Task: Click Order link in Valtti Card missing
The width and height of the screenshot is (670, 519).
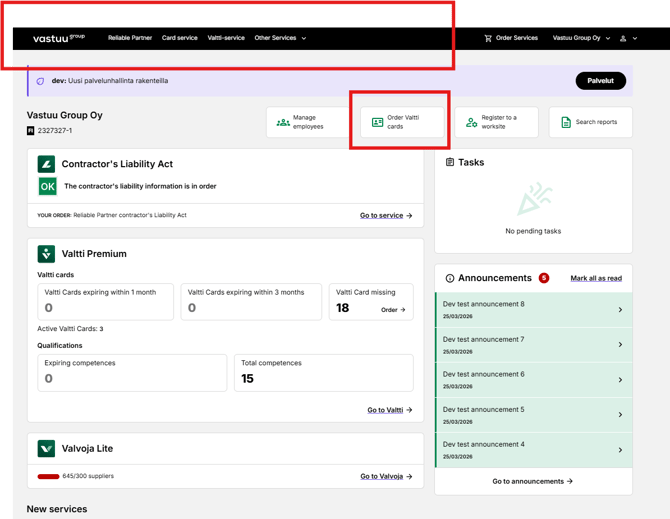Action: tap(393, 310)
